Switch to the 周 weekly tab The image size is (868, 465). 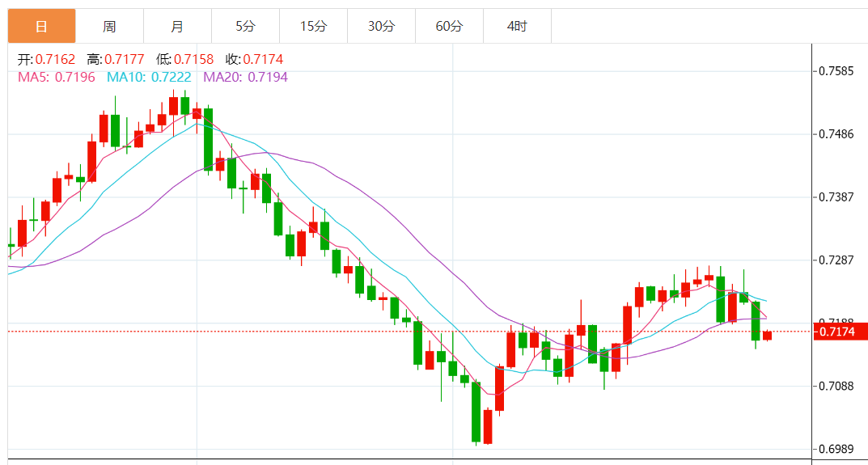click(x=109, y=27)
